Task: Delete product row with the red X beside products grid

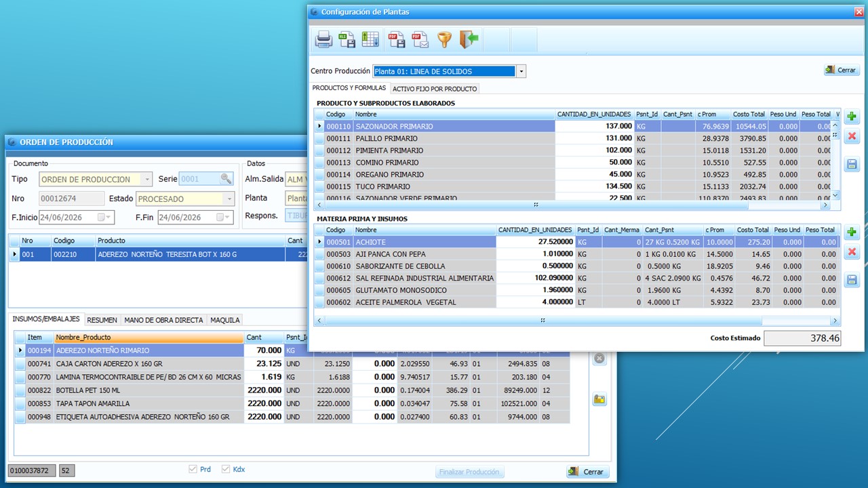Action: pyautogui.click(x=852, y=137)
